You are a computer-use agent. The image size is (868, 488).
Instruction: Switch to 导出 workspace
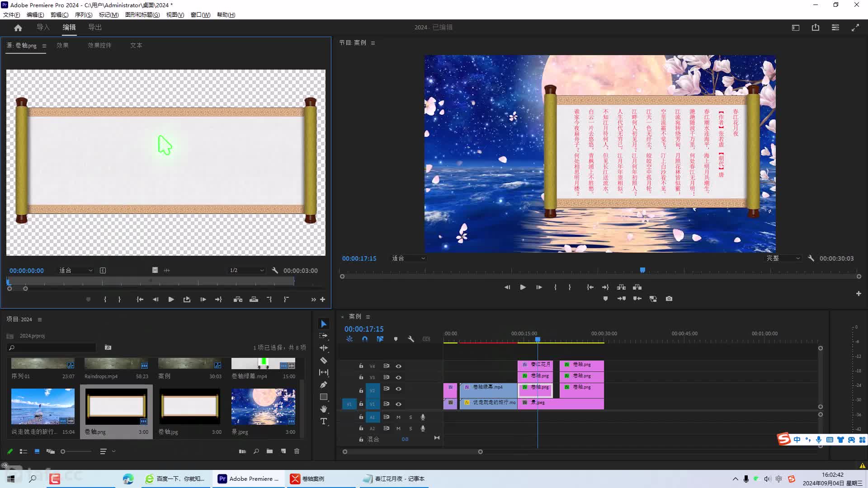(95, 28)
